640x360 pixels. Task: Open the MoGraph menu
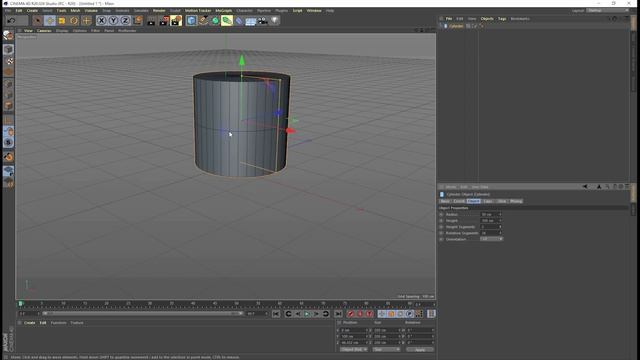pos(224,11)
